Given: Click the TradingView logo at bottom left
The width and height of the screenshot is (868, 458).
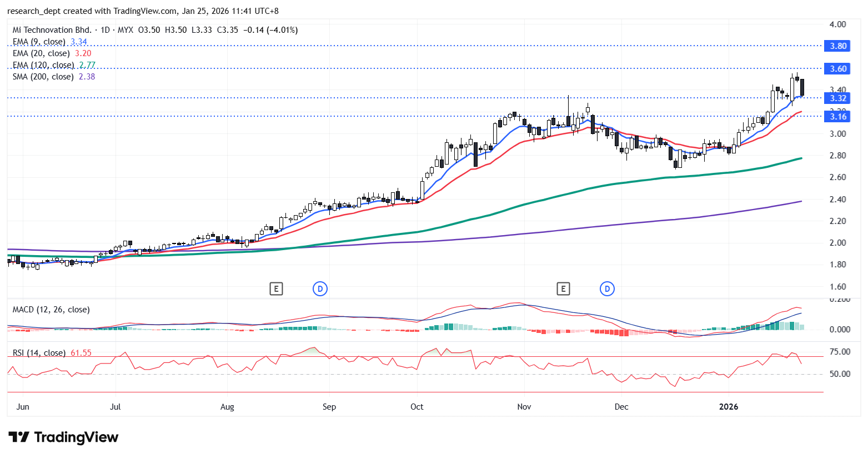Looking at the screenshot, I should (x=63, y=437).
